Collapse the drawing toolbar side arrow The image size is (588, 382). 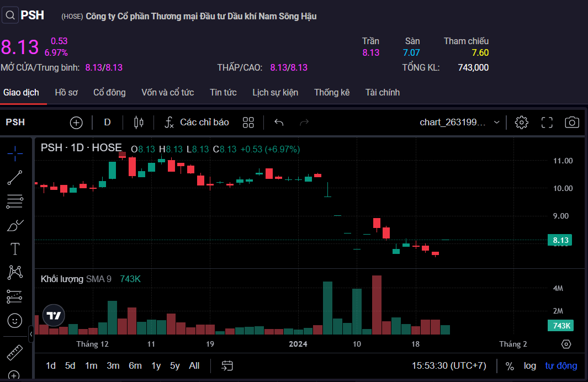31,334
